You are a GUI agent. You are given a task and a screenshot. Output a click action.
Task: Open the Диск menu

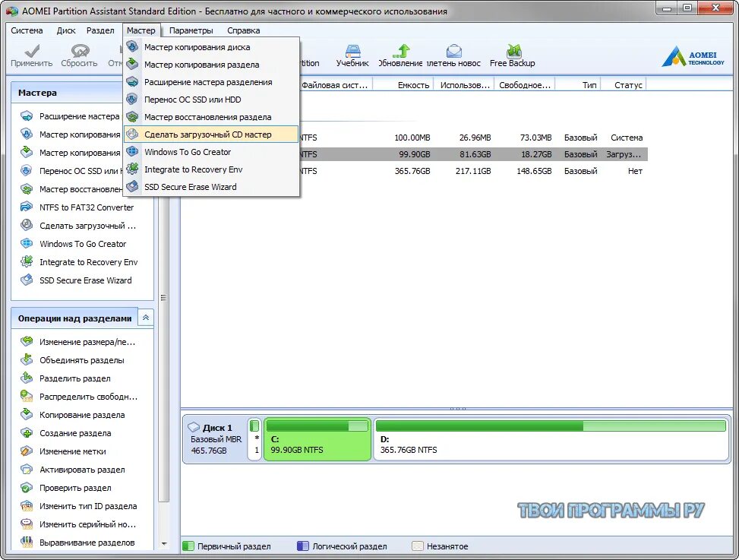(x=66, y=30)
